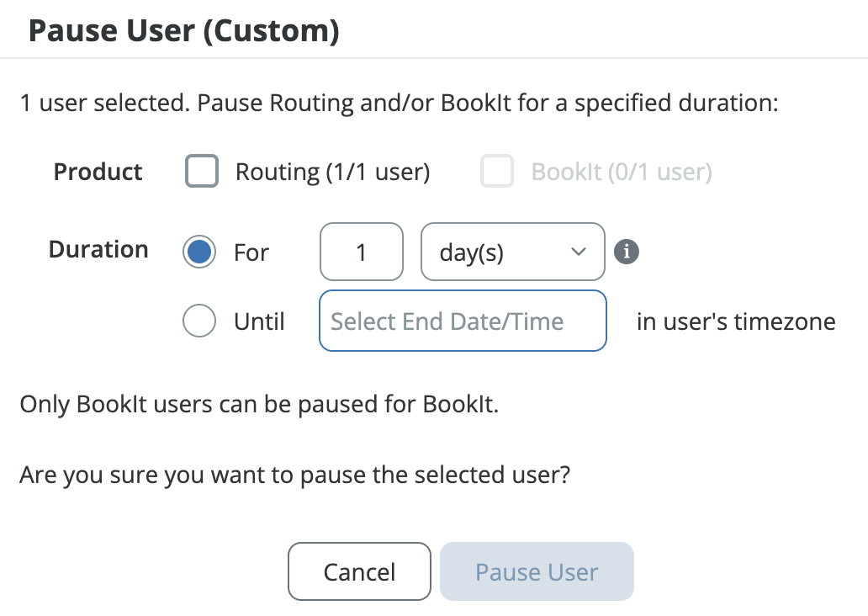The height and width of the screenshot is (616, 868).
Task: Click the Duration row label
Action: (98, 250)
